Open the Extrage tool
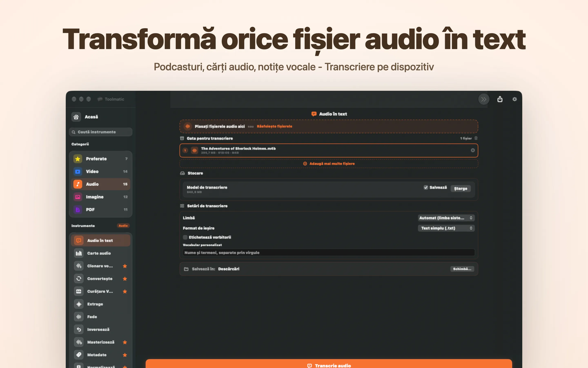Image resolution: width=588 pixels, height=368 pixels. pyautogui.click(x=101, y=304)
